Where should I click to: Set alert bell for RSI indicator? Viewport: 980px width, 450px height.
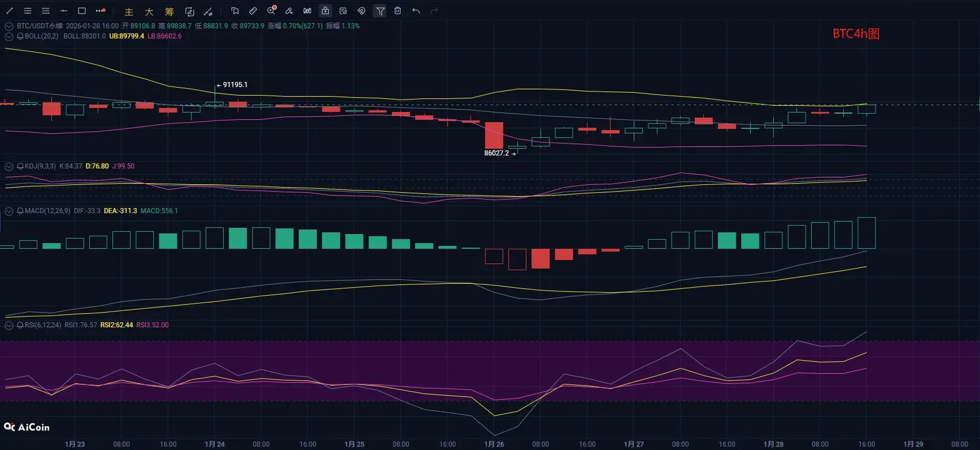click(20, 325)
